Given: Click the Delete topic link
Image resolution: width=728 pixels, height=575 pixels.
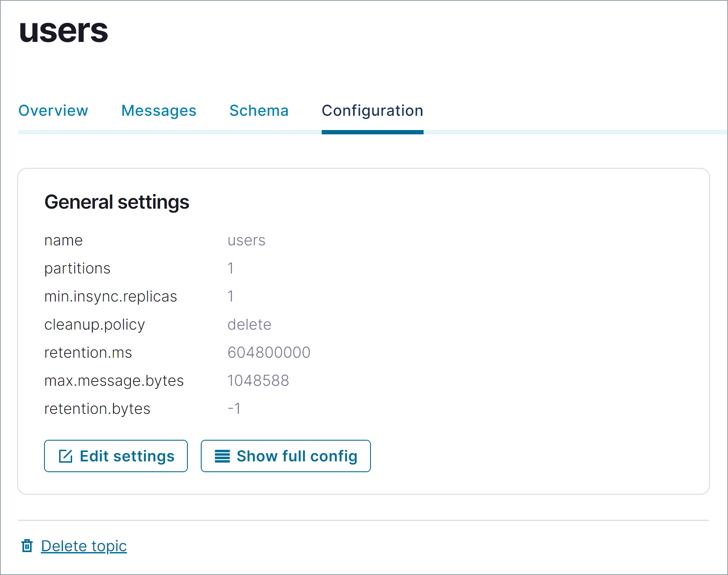Looking at the screenshot, I should [x=84, y=546].
